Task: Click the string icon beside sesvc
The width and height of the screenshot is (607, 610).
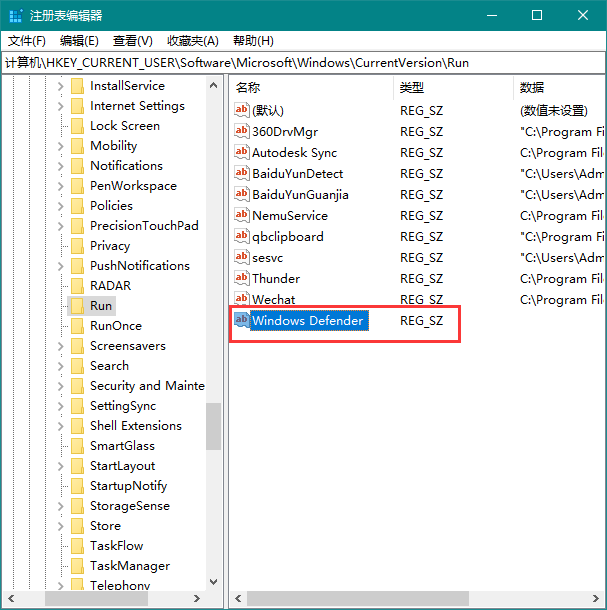Action: 241,257
